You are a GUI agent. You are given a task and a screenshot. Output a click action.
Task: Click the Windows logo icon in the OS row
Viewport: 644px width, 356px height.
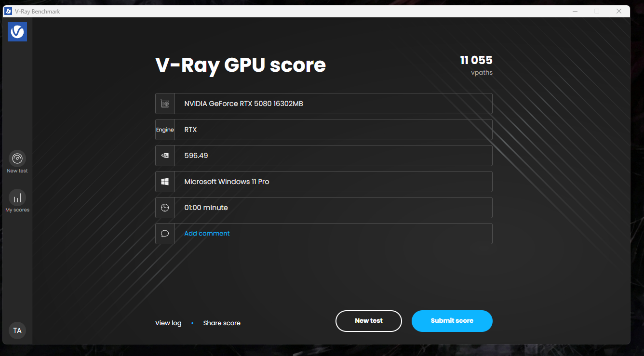pyautogui.click(x=165, y=182)
